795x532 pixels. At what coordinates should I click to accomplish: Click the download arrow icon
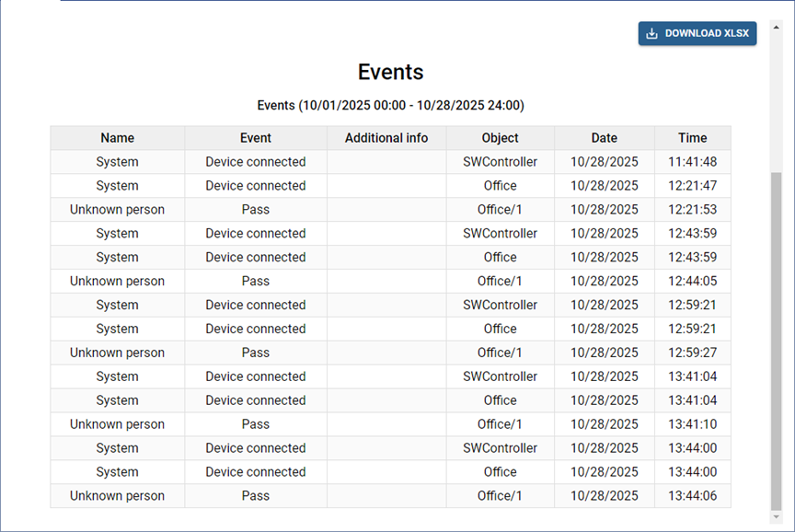(x=651, y=34)
